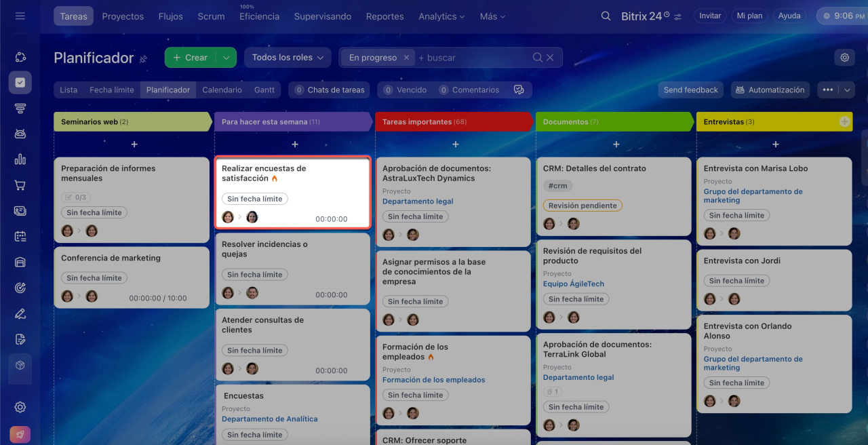Open checklist 0/3 on Preparación de informes

click(x=76, y=197)
